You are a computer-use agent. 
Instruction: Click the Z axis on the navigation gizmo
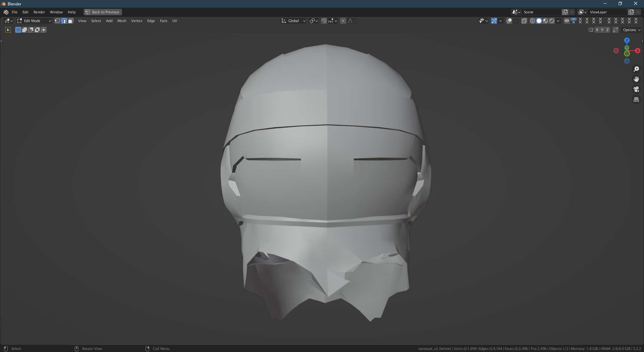[627, 40]
